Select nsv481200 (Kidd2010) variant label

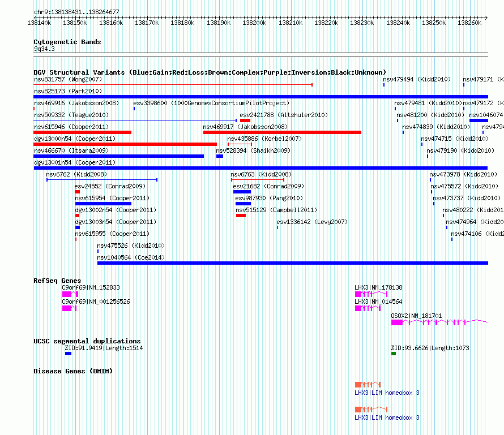coord(430,115)
